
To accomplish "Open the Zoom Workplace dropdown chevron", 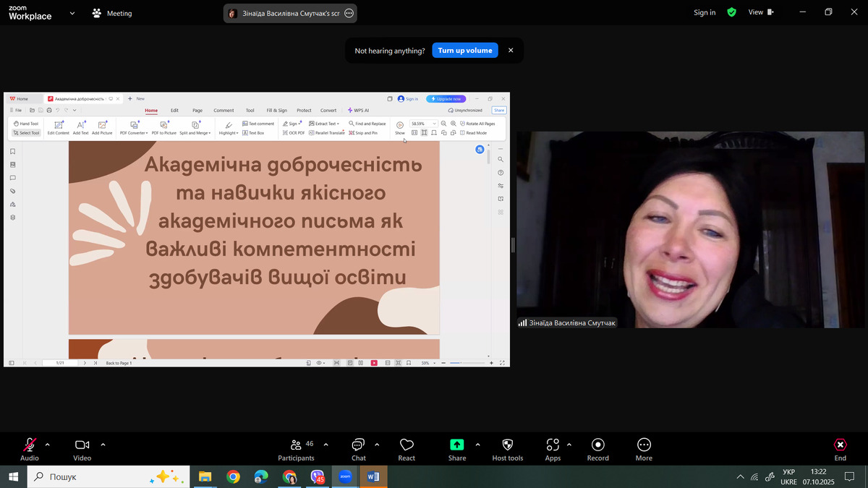I will tap(72, 13).
